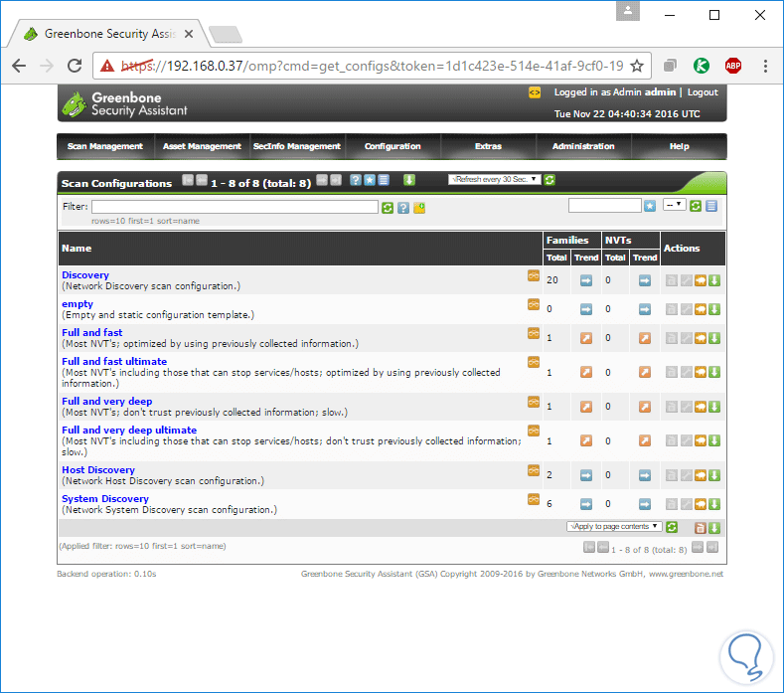This screenshot has height=693, width=784.
Task: Click bulk trashcan icon below the table
Action: pos(700,528)
